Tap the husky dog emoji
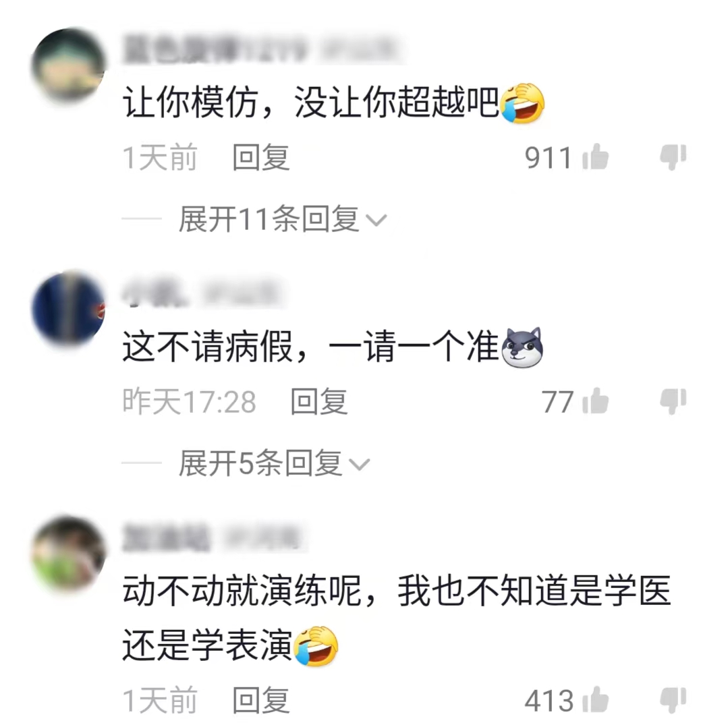Screen dimensions: 728x727 pyautogui.click(x=522, y=347)
